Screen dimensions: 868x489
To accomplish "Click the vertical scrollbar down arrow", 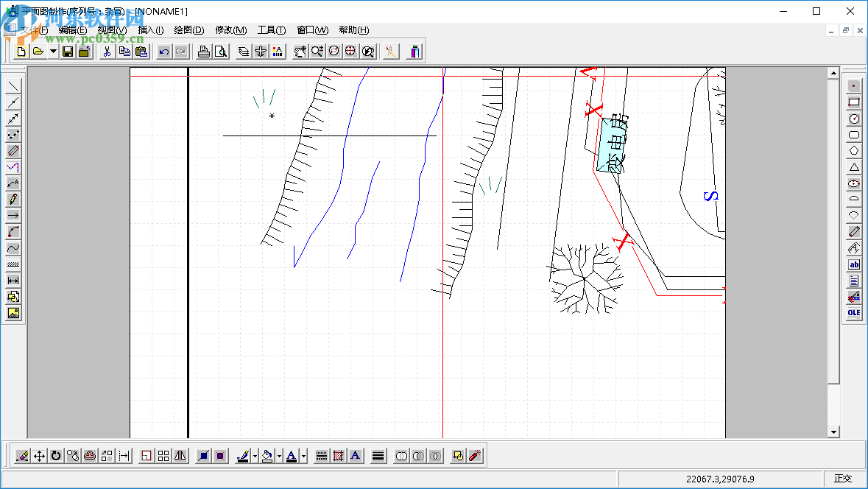I will pyautogui.click(x=833, y=432).
